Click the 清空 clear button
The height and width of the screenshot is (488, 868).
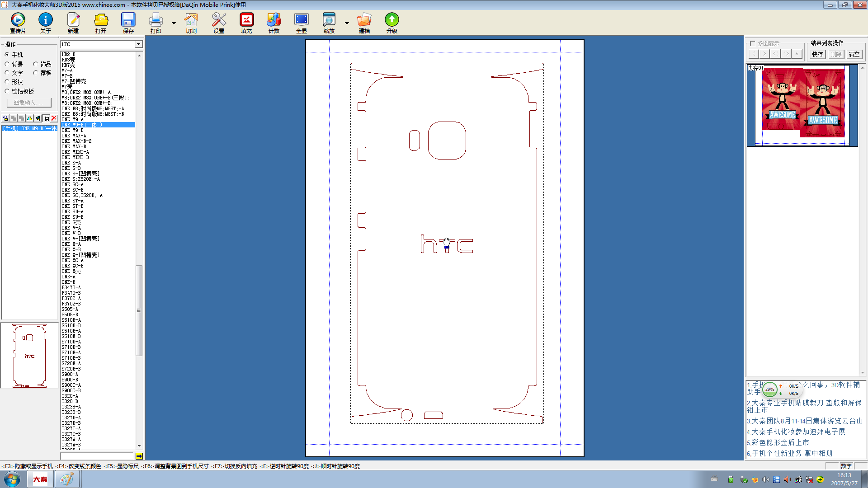[x=854, y=54]
